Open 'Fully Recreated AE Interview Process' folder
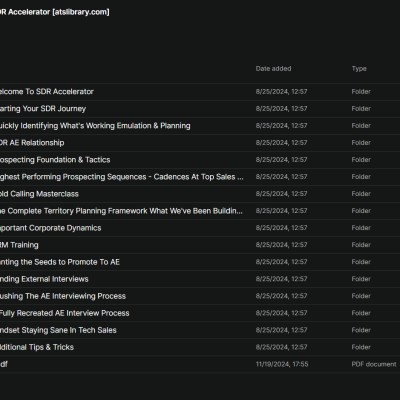400x400 pixels. pos(200,313)
